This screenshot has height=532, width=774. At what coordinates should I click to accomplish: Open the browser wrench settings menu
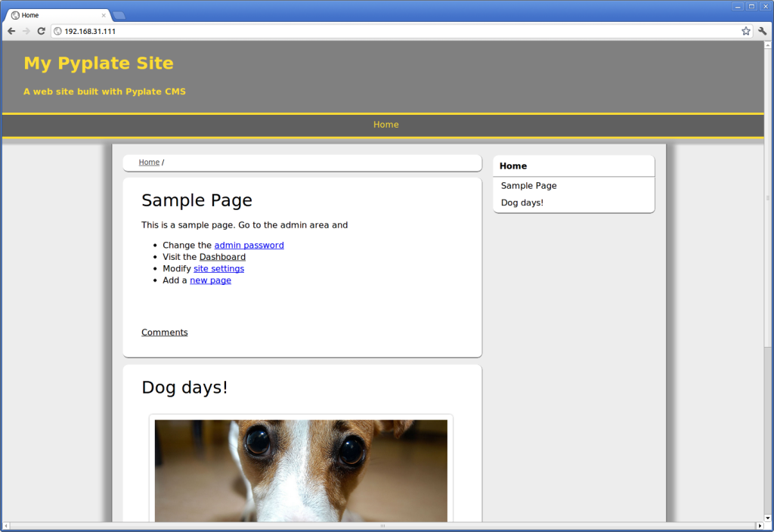[762, 31]
